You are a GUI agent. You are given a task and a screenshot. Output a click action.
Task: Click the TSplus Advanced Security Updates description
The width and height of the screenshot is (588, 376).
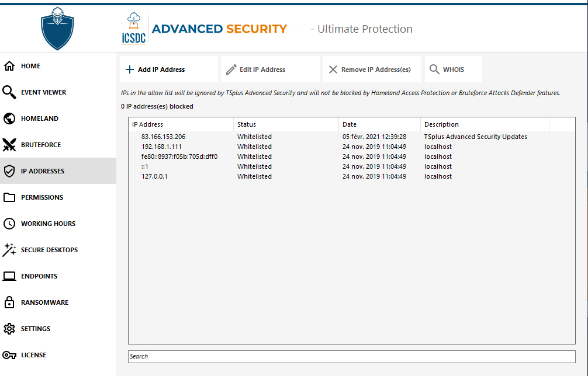[476, 137]
